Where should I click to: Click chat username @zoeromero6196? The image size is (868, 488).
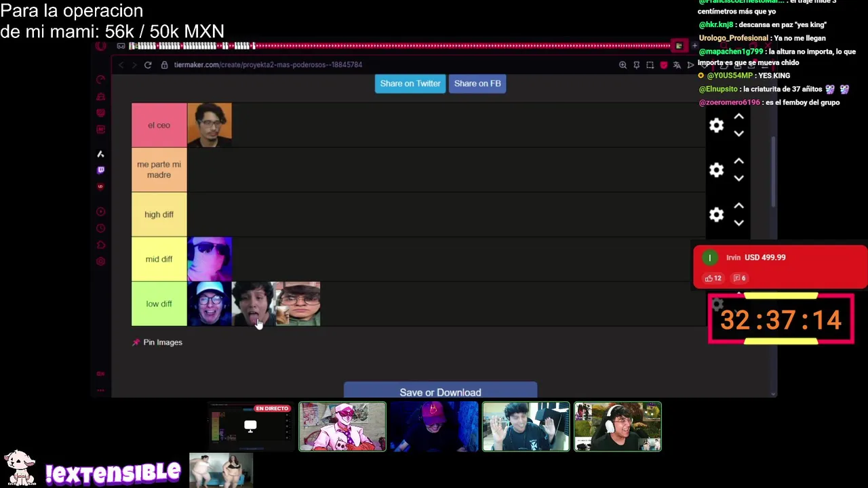click(x=730, y=102)
